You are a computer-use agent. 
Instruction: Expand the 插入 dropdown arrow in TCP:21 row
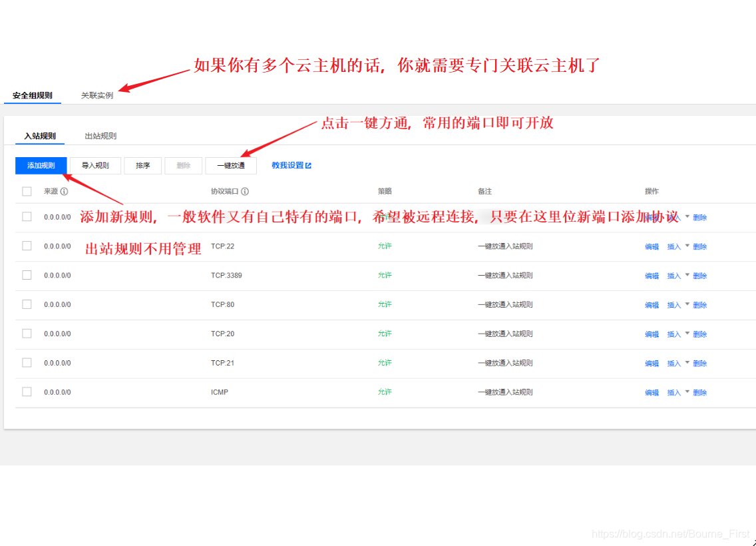click(687, 363)
